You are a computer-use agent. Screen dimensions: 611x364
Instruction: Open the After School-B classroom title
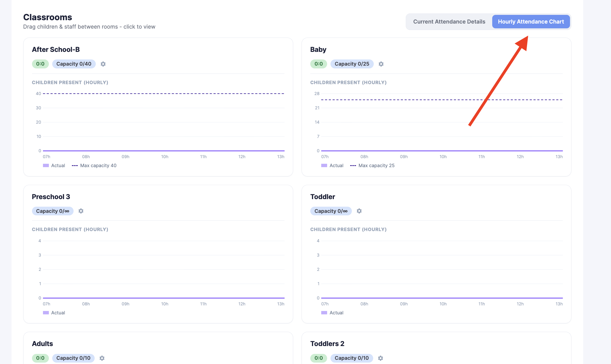56,49
